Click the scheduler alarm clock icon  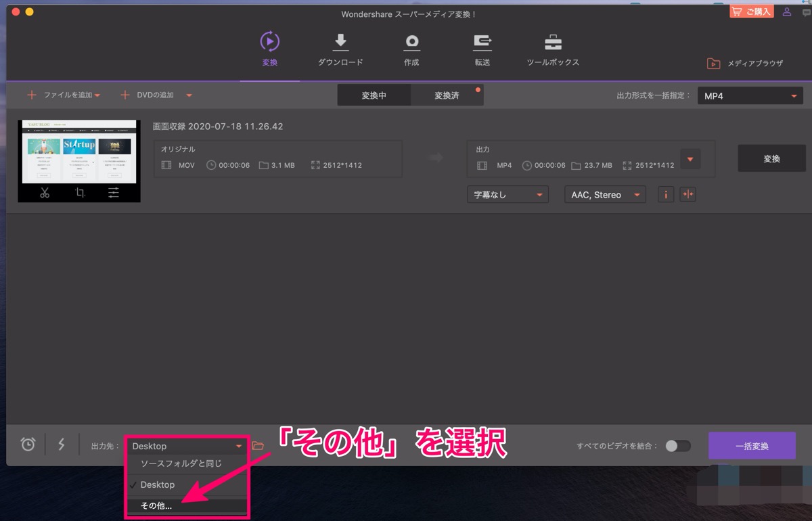click(x=28, y=445)
